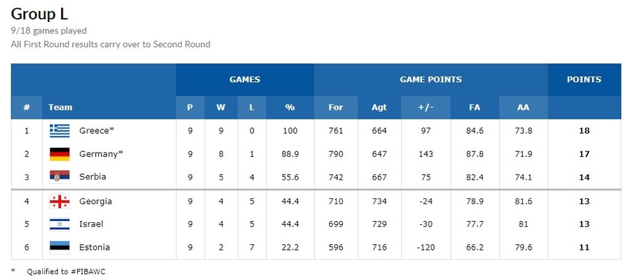This screenshot has width=644, height=280.
Task: Click the Israel flag icon
Action: pyautogui.click(x=60, y=224)
